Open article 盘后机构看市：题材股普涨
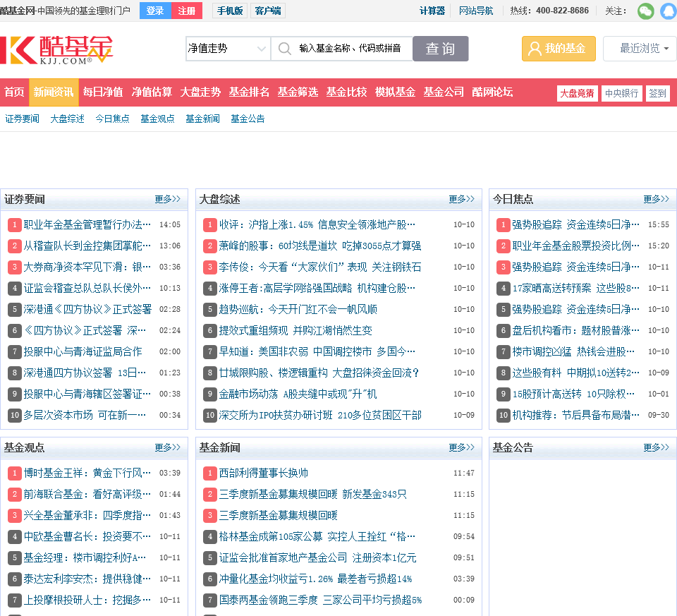The image size is (677, 616). (575, 330)
